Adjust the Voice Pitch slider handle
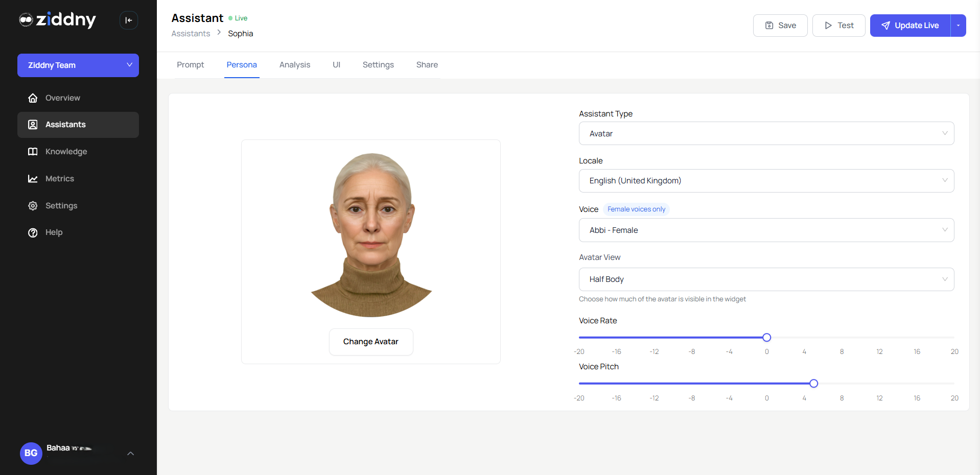 click(813, 383)
